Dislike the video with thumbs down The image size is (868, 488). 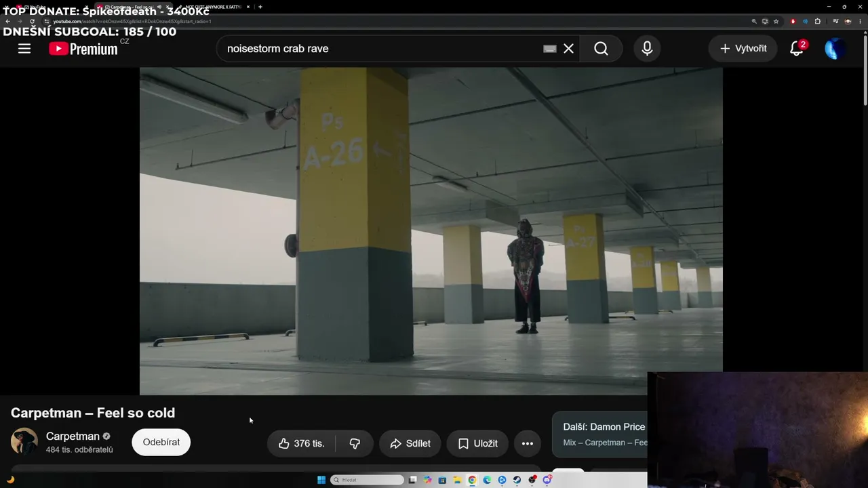coord(355,443)
